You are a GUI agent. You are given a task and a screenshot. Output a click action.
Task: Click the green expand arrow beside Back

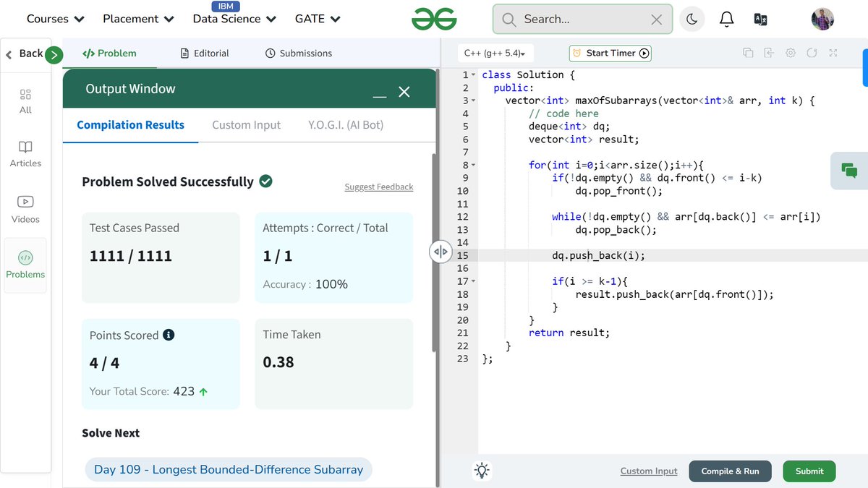(54, 54)
